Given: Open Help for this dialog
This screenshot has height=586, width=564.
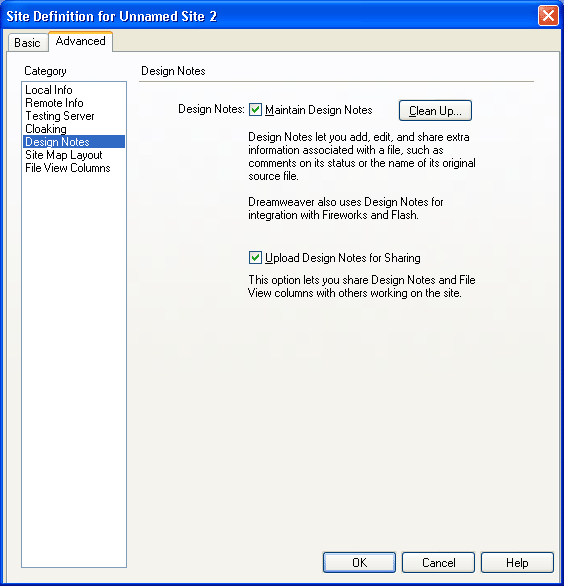Looking at the screenshot, I should coord(517,562).
